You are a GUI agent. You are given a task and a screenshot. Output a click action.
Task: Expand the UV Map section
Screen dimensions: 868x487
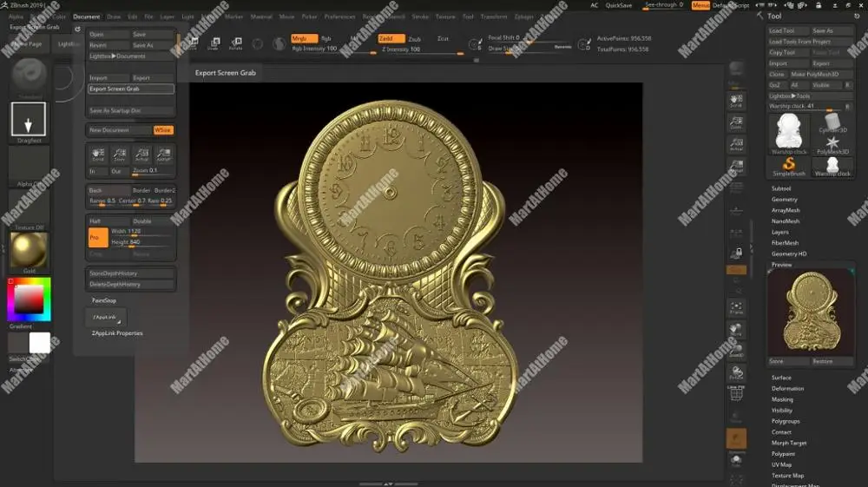782,464
